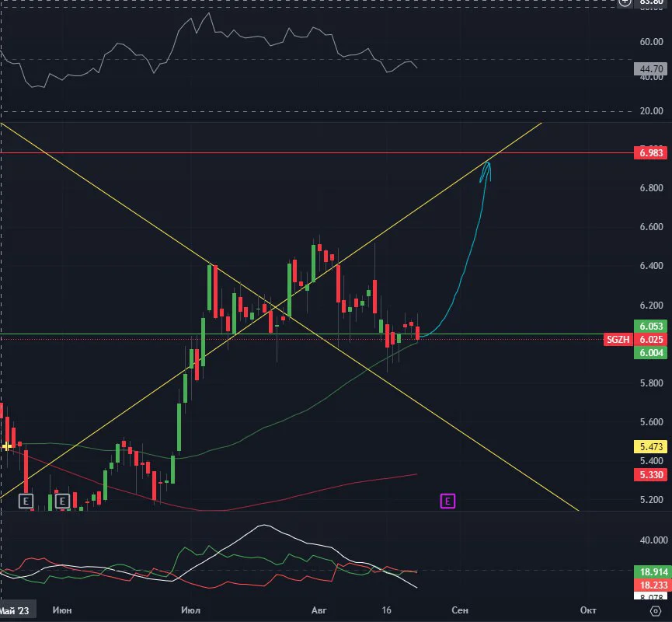Click the red 6.983 price level label
This screenshot has width=672, height=622.
[x=650, y=152]
